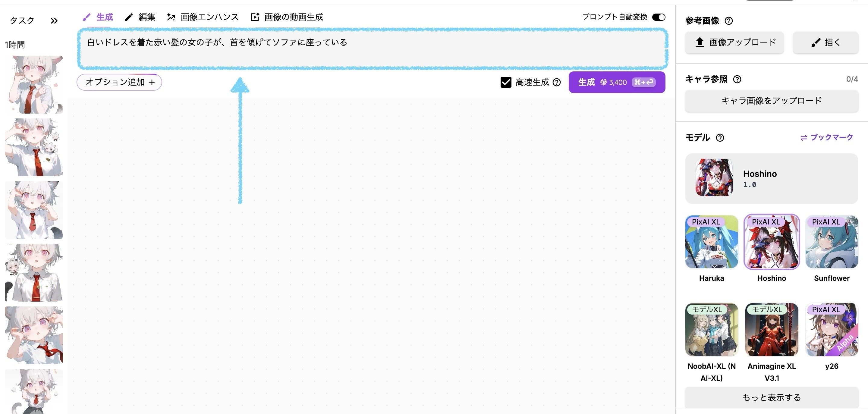This screenshot has height=414, width=868.
Task: Open 画像の動画生成 via its video icon
Action: tap(255, 17)
